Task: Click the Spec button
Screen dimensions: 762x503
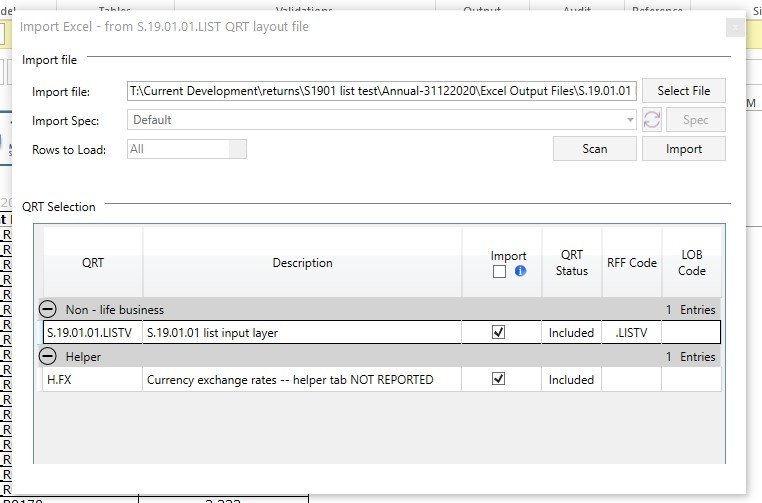Action: pos(695,120)
